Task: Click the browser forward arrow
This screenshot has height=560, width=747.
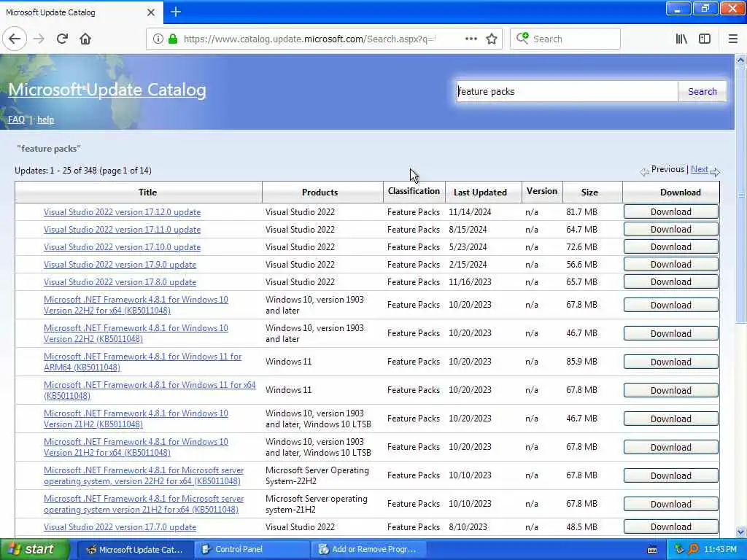Action: [x=39, y=39]
